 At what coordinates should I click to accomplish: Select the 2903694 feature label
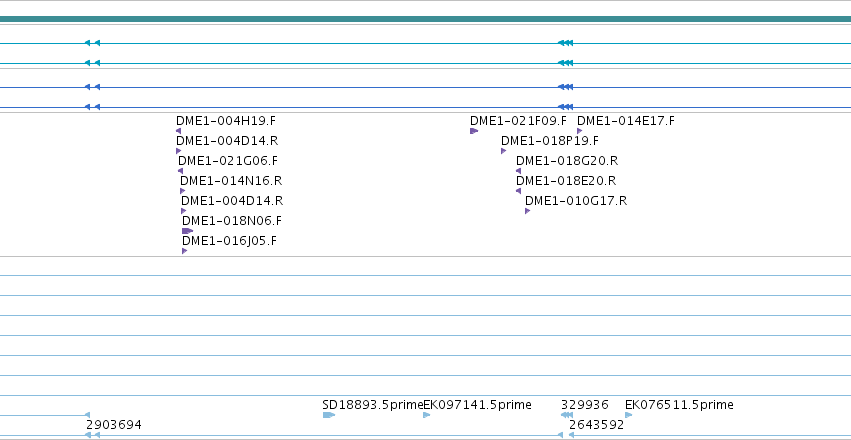pos(114,425)
